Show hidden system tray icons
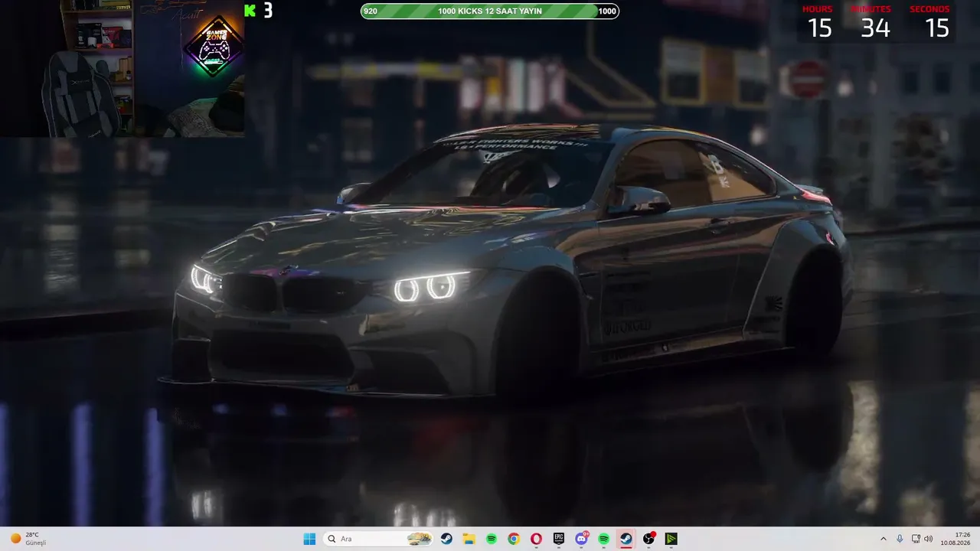 tap(884, 539)
